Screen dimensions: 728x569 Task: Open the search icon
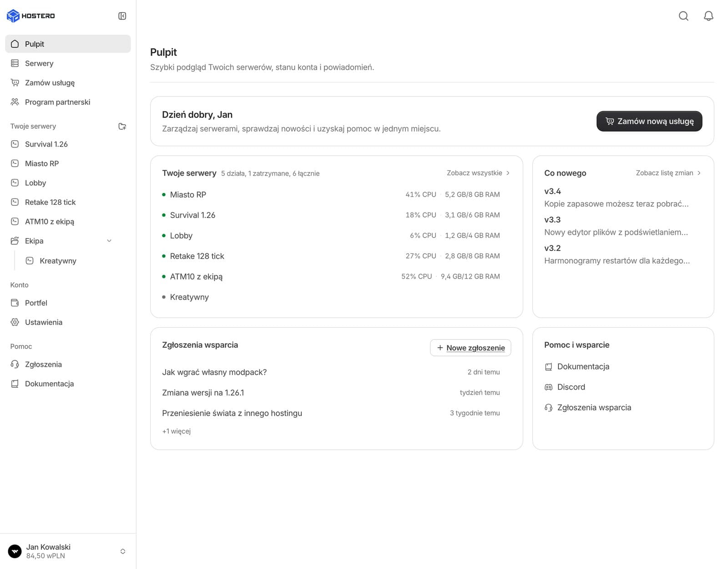683,16
